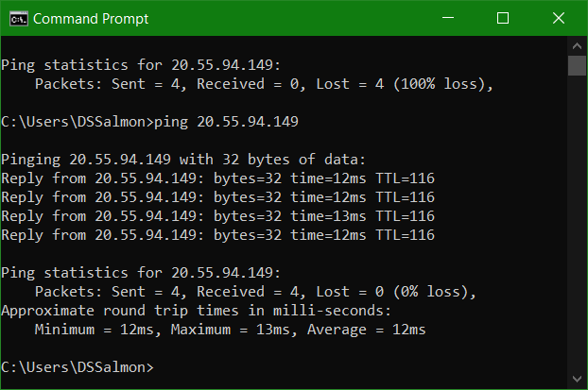The width and height of the screenshot is (588, 390).
Task: Click the empty C:\Users\DSSalmon> prompt line
Action: (x=78, y=367)
